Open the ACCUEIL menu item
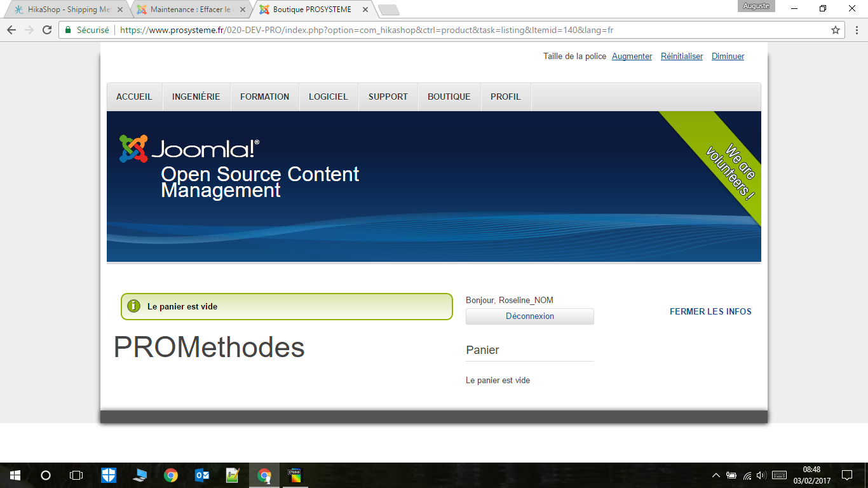The width and height of the screenshot is (868, 488). pos(134,97)
